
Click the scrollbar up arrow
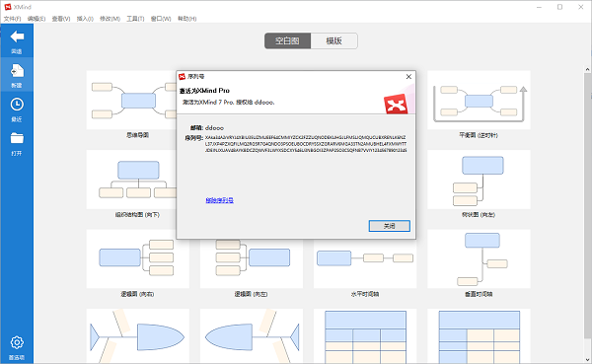coord(587,69)
